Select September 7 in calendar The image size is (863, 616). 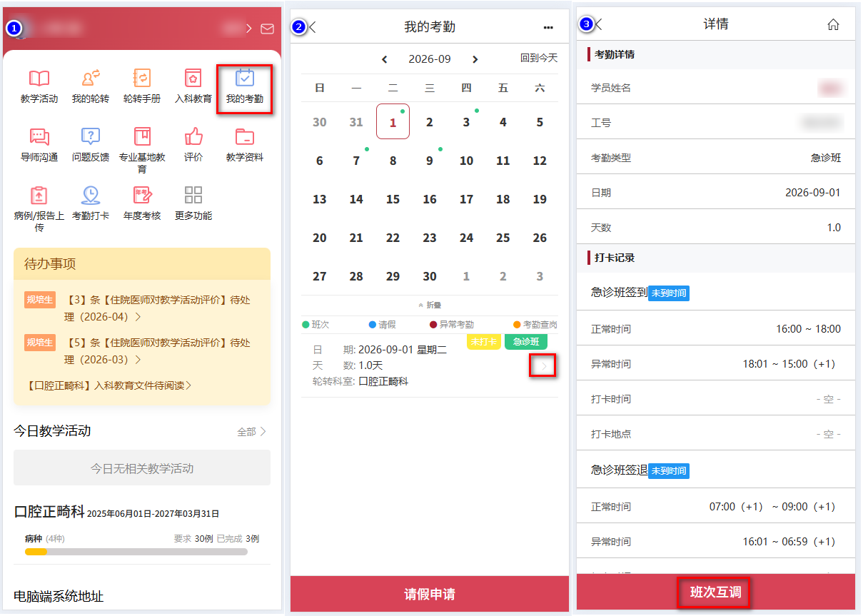click(x=356, y=161)
